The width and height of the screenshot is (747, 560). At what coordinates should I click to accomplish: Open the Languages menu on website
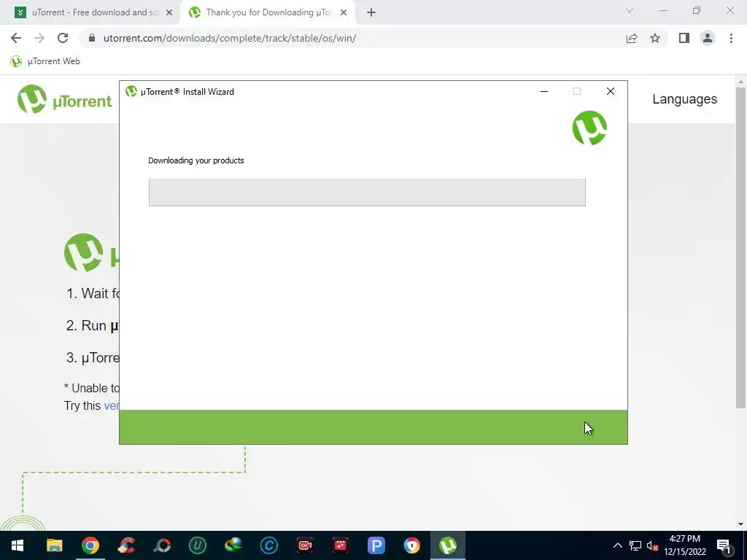point(684,99)
